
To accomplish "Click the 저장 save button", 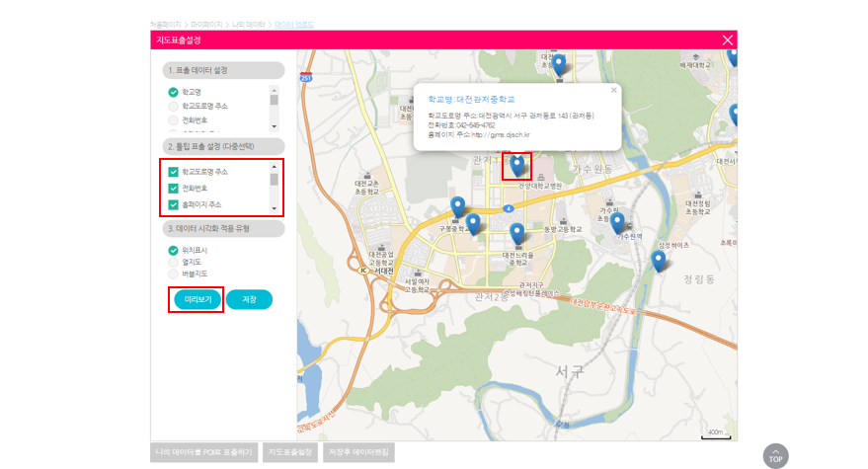I will (249, 299).
